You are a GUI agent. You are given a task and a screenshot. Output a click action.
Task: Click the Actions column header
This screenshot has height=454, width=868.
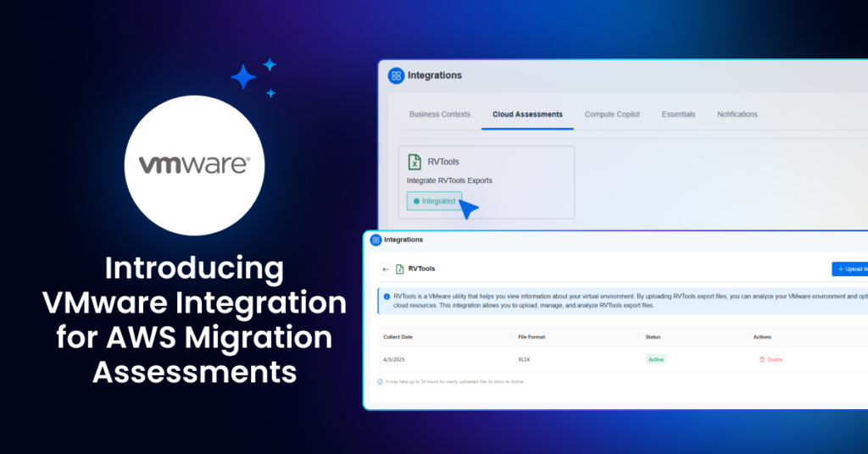(762, 337)
